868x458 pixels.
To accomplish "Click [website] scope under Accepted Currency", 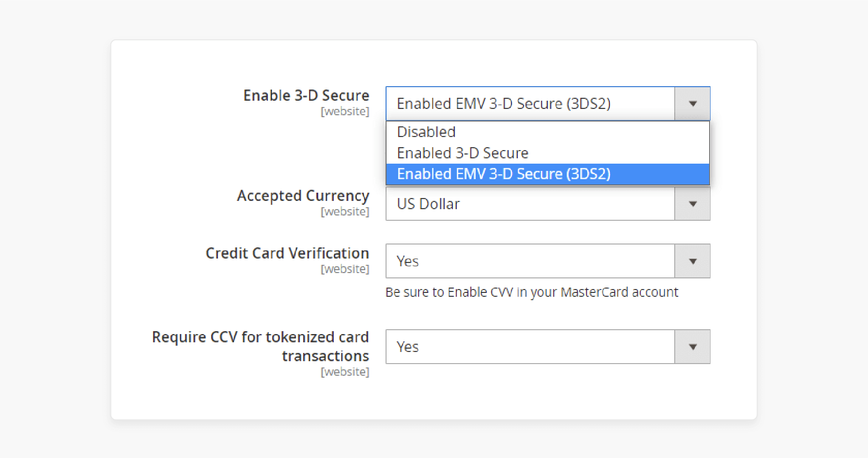I will tap(345, 212).
